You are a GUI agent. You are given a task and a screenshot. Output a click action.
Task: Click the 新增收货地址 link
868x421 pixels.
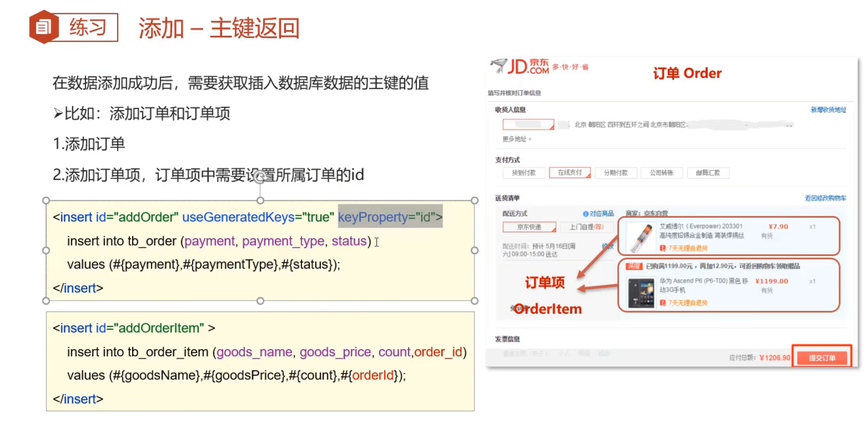click(x=828, y=110)
